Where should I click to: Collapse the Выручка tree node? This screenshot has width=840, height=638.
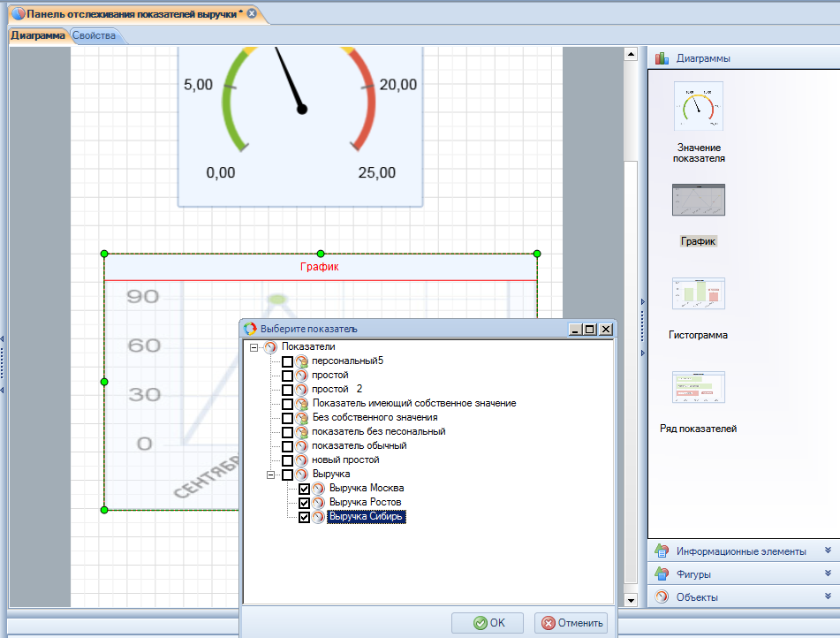coord(271,475)
